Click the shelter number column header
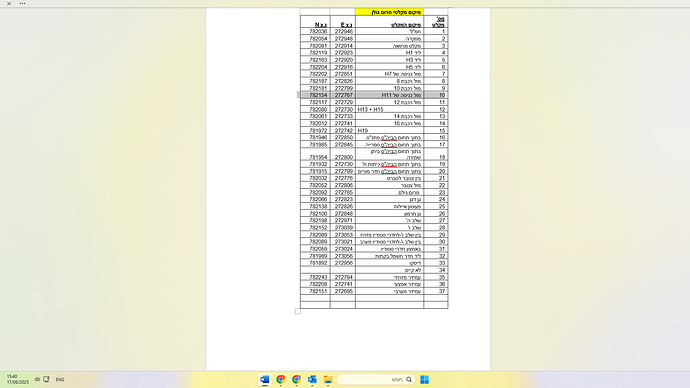690x388 pixels. pyautogui.click(x=436, y=22)
